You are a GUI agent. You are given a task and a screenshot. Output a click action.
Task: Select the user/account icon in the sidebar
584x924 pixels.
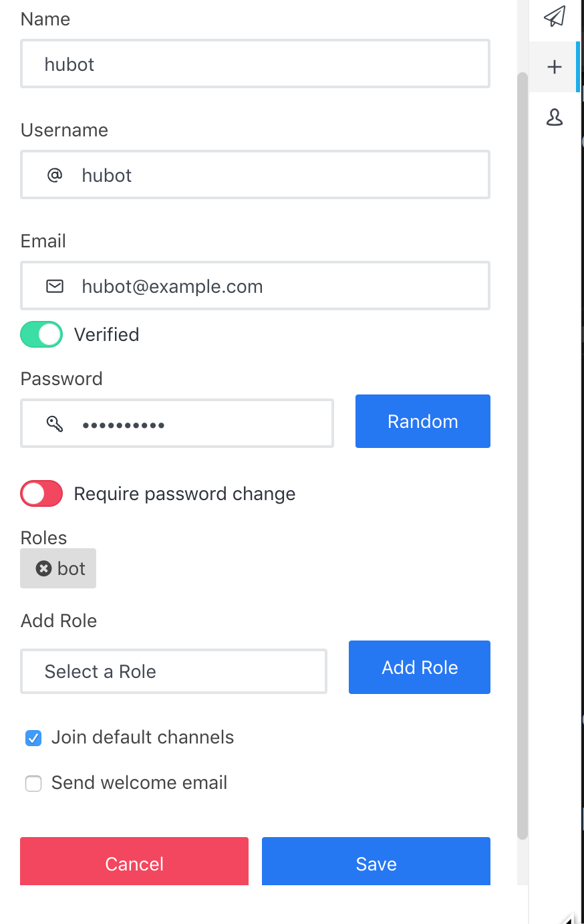tap(554, 117)
